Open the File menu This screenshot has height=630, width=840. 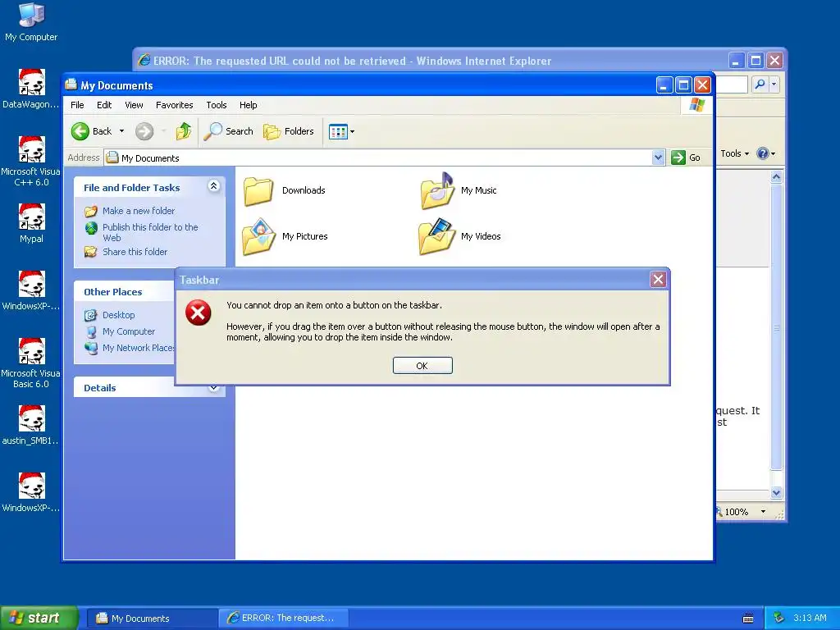(x=77, y=105)
